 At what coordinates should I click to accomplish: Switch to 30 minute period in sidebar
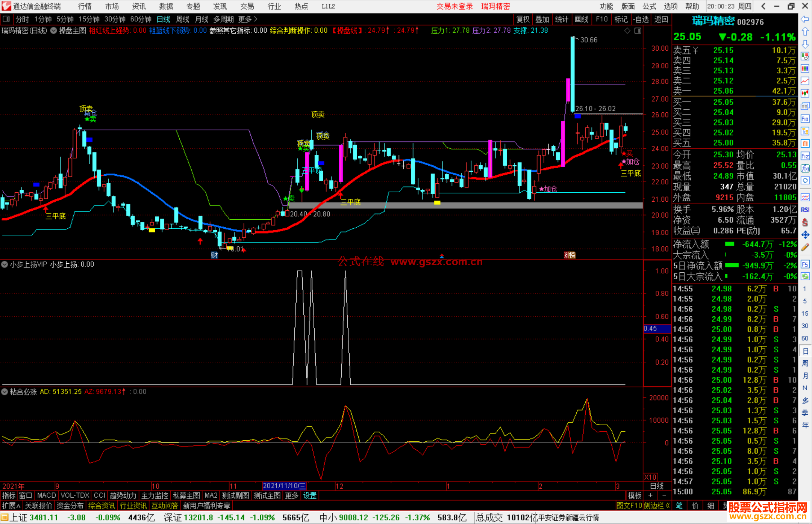pos(804,326)
